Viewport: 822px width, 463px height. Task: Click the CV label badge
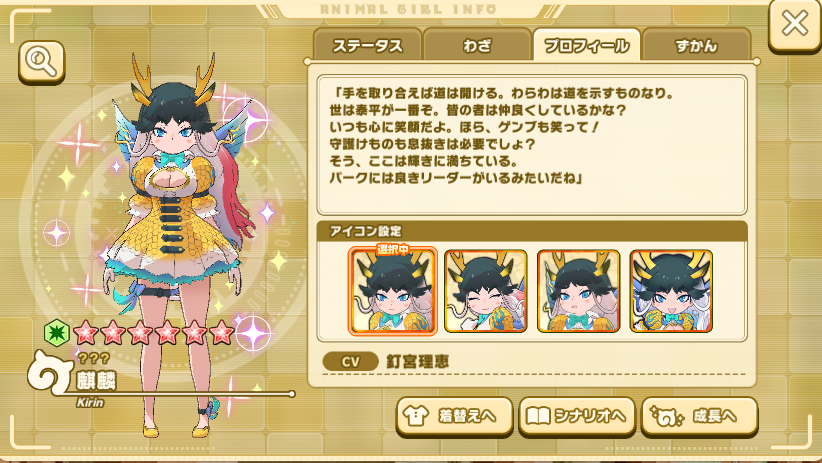pyautogui.click(x=350, y=362)
